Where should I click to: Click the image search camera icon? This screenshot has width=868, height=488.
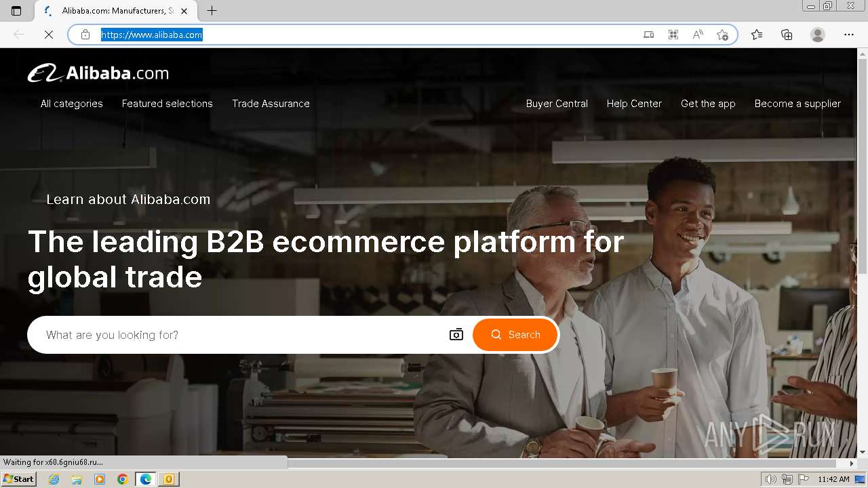point(456,335)
